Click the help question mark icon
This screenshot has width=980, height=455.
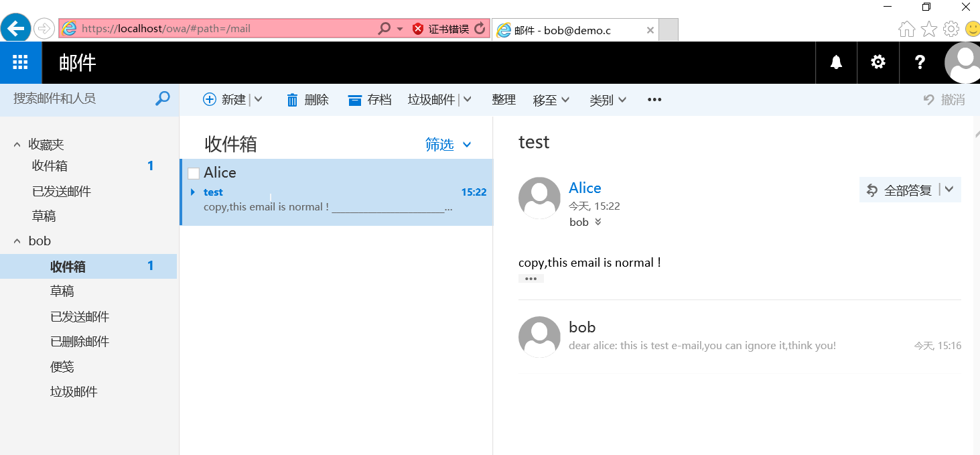click(920, 62)
